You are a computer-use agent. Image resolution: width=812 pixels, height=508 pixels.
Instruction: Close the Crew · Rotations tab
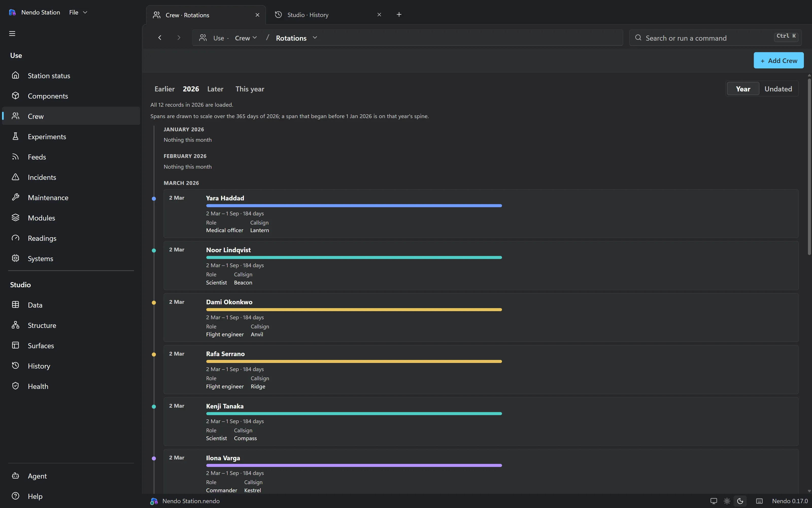(x=257, y=15)
